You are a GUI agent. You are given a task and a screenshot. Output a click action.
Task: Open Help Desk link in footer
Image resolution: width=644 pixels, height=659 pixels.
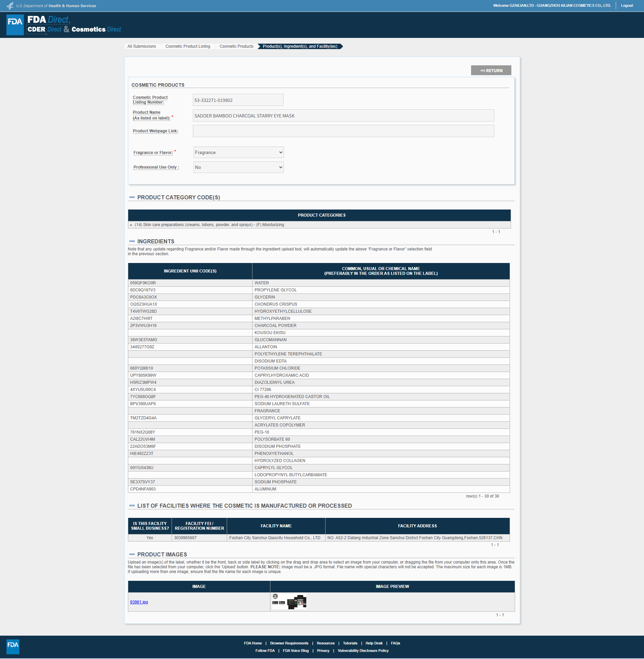(x=374, y=643)
